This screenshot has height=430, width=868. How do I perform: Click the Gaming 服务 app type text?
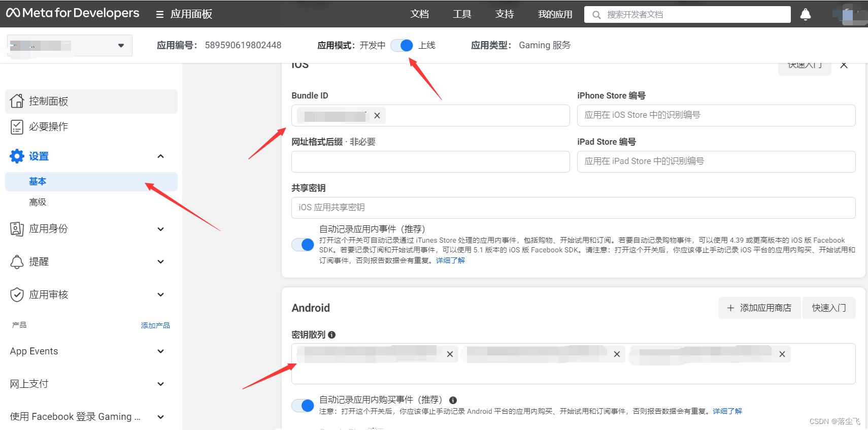(x=545, y=45)
